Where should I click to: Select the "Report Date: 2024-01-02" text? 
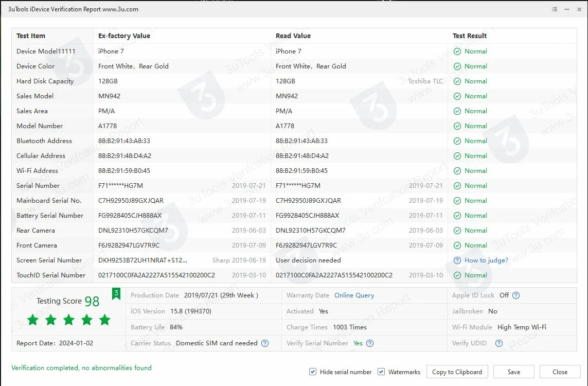tap(55, 343)
